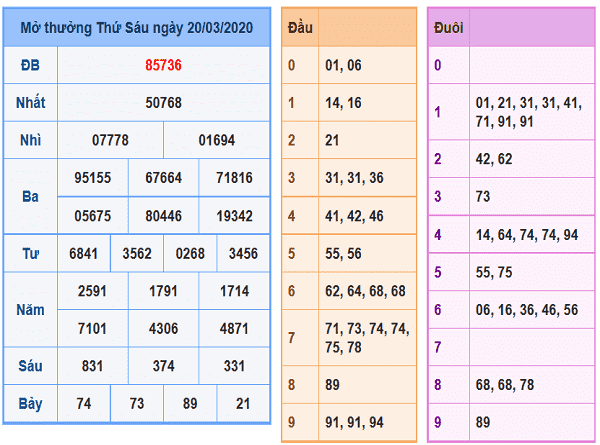Viewport: 600px width, 445px height.
Task: Select Ba prize number 95155
Action: 93,178
